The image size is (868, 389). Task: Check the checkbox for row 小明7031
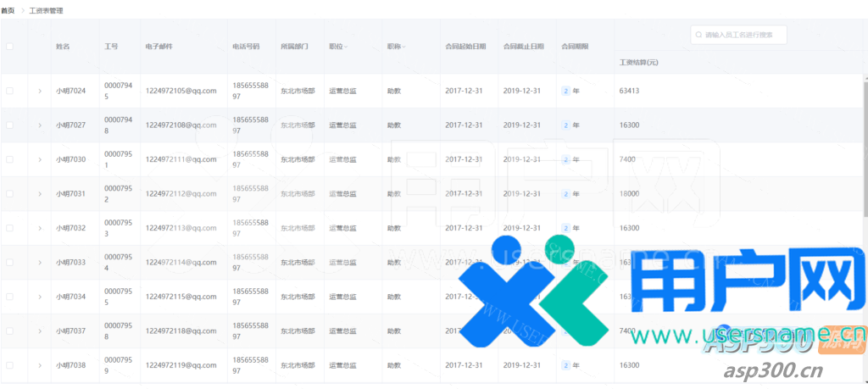(9, 194)
